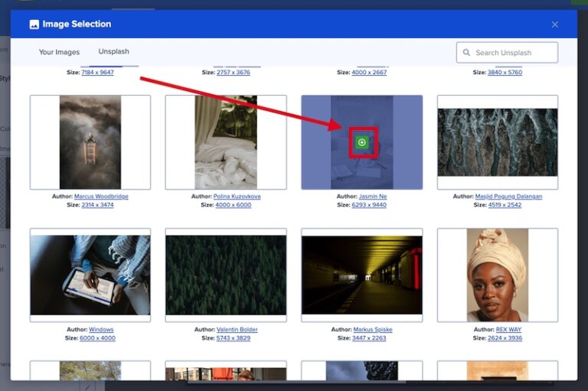Select the aerial river thumbnail by Masjid Pogung Dalangan
The height and width of the screenshot is (391, 588).
click(x=498, y=142)
